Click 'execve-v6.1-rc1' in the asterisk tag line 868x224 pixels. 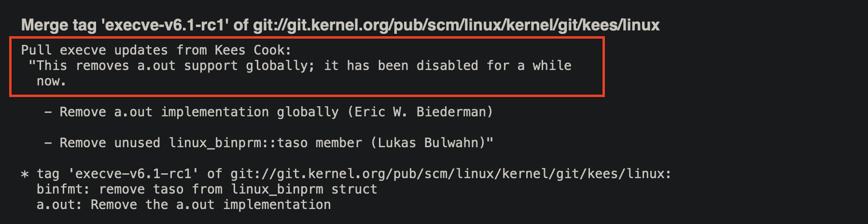[x=133, y=174]
